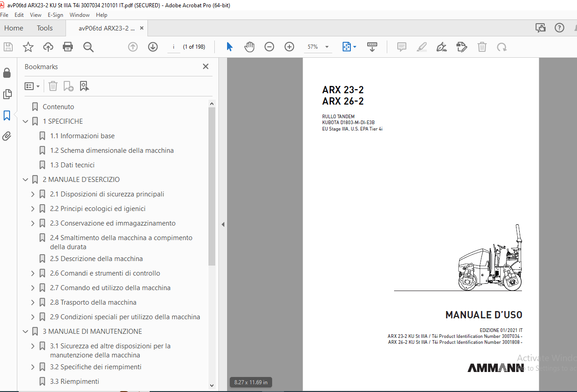Open the View menu
The width and height of the screenshot is (577, 392).
click(x=36, y=15)
